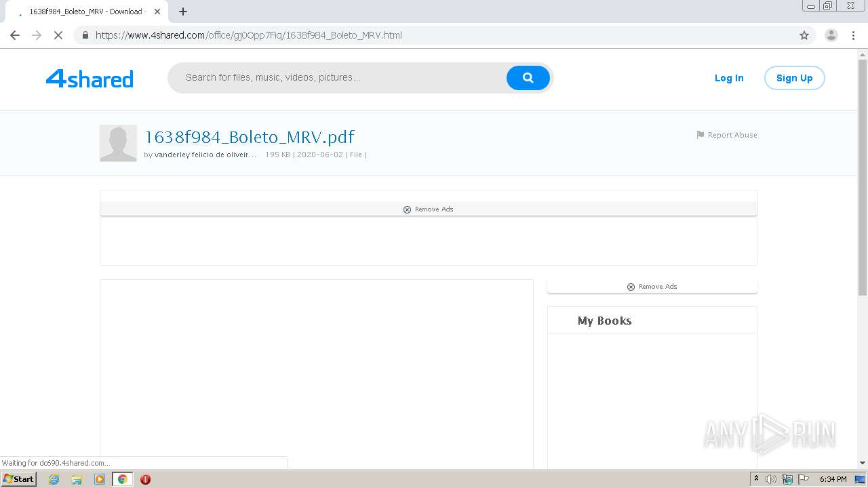This screenshot has height=488, width=868.
Task: Click the browser forward arrow
Action: coord(37,35)
